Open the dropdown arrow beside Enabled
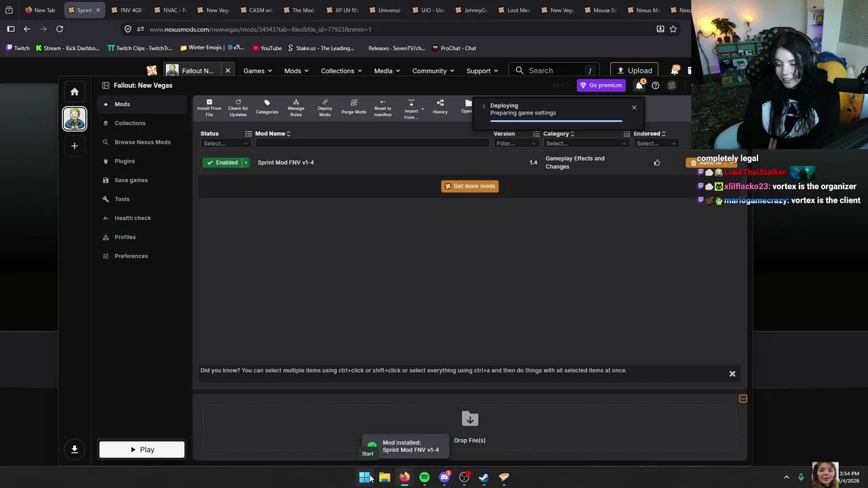Viewport: 868px width, 488px height. [x=245, y=163]
